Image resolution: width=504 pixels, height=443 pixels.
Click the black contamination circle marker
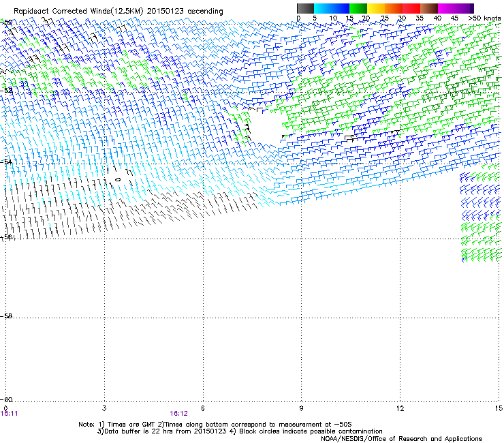click(118, 179)
